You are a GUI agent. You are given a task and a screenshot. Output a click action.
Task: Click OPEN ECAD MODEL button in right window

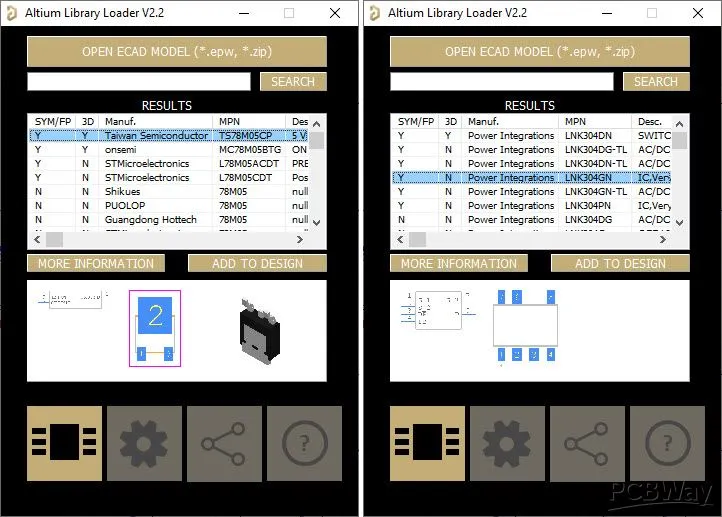click(540, 52)
